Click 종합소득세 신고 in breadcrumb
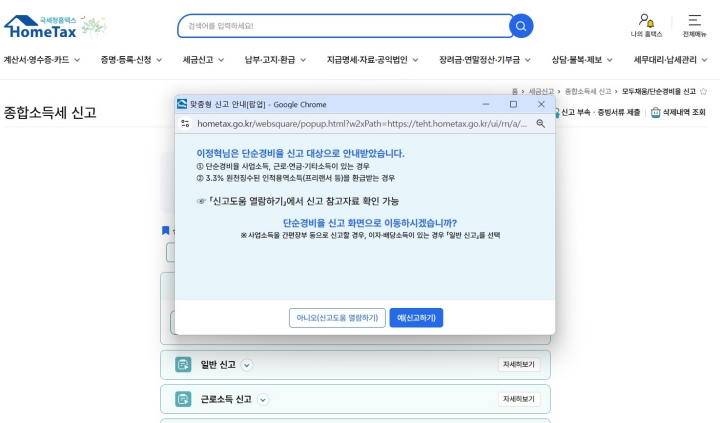 [x=588, y=91]
